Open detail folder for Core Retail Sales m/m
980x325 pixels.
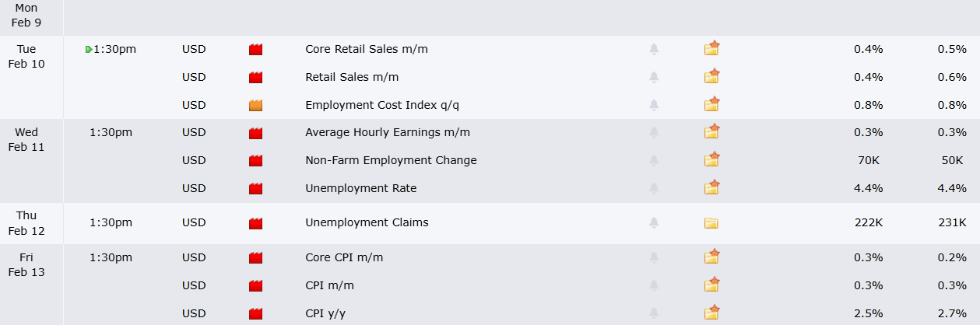click(711, 50)
